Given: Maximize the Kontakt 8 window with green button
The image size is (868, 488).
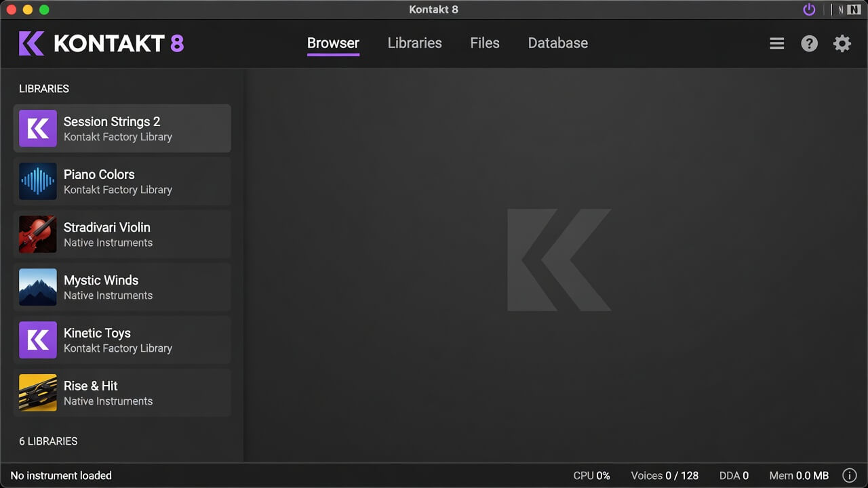Looking at the screenshot, I should [x=44, y=9].
